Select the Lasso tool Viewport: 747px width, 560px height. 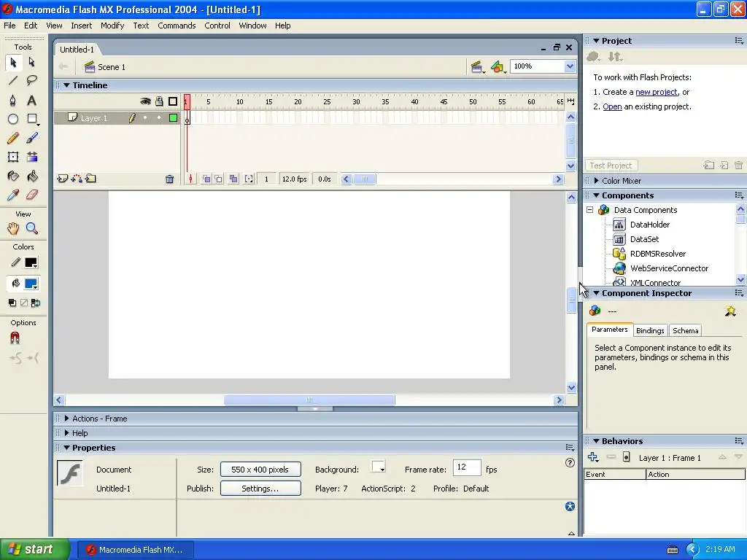(32, 81)
